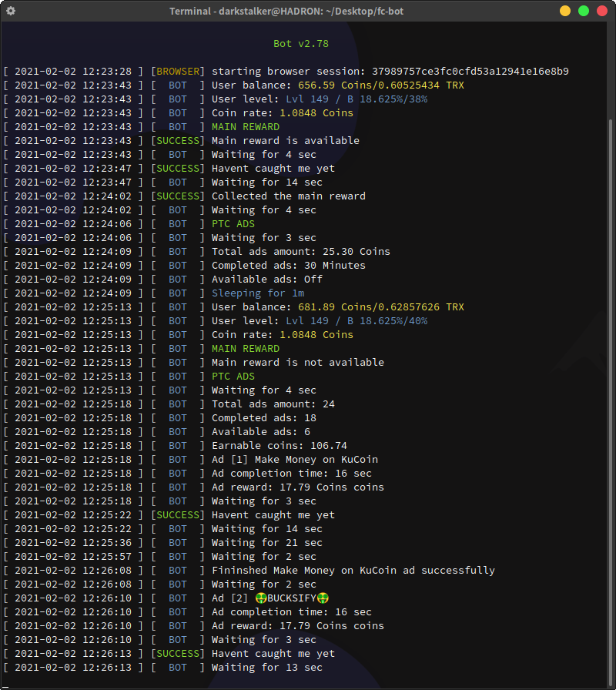The width and height of the screenshot is (616, 690).
Task: Click [SUCCESS] tag at 12:25:22
Action: (x=178, y=515)
